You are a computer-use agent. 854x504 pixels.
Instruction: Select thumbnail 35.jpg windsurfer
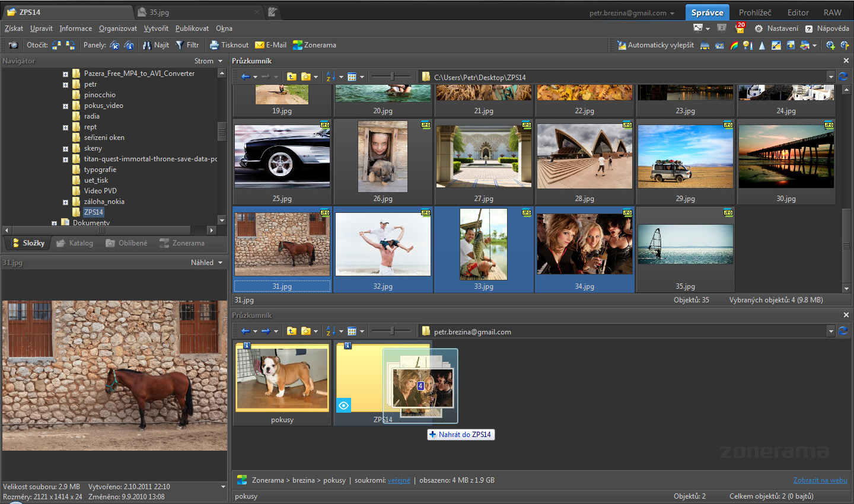coord(686,249)
